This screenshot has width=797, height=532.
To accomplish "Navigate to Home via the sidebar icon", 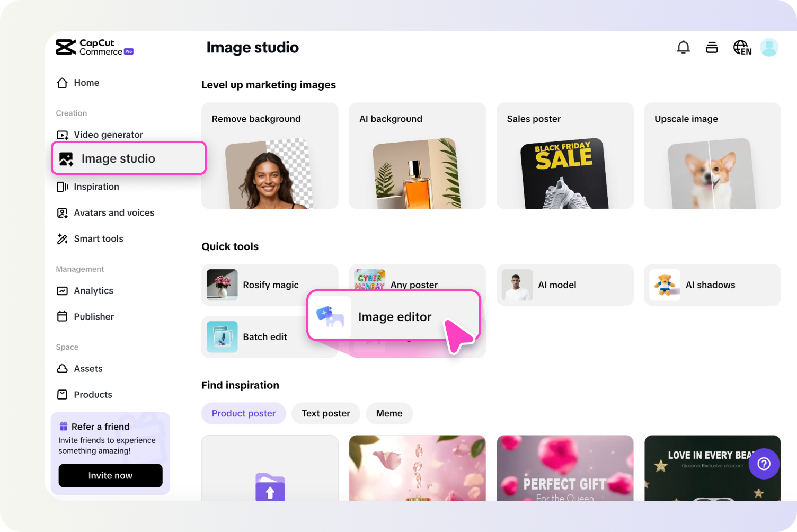I will pyautogui.click(x=86, y=83).
